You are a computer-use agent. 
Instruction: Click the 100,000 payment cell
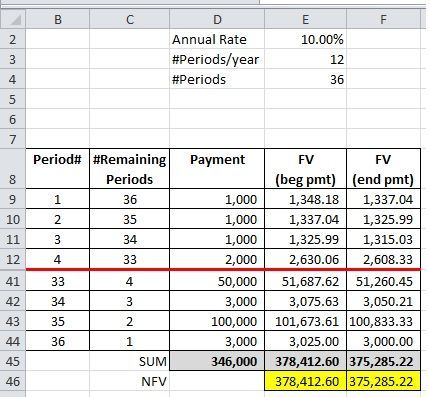coord(217,321)
